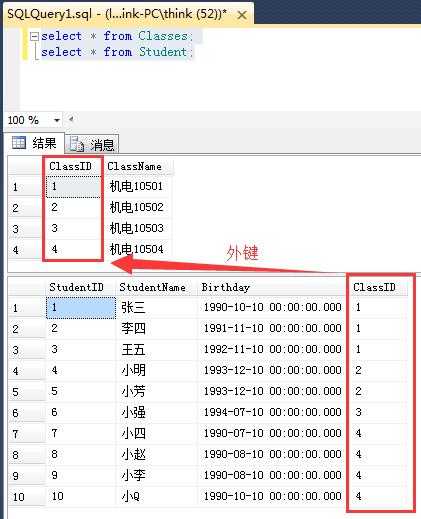This screenshot has height=519, width=421.
Task: Select student name cell 张三
Action: (x=157, y=307)
